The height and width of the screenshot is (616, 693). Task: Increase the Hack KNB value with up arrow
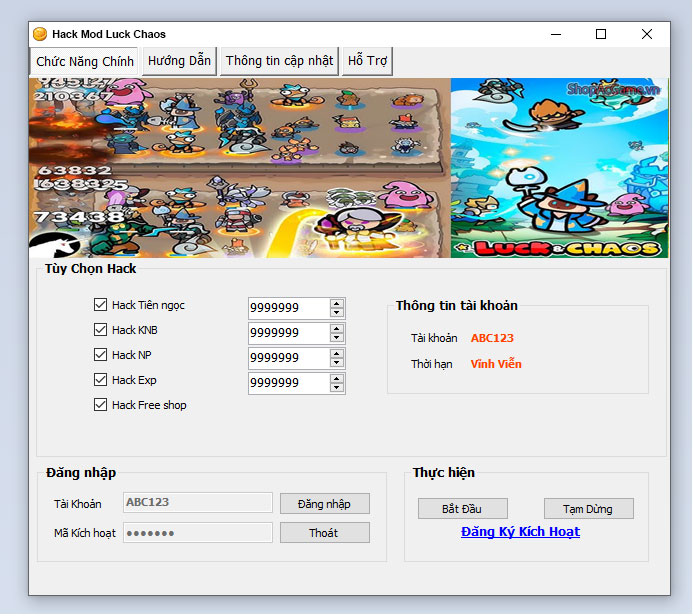pos(337,328)
